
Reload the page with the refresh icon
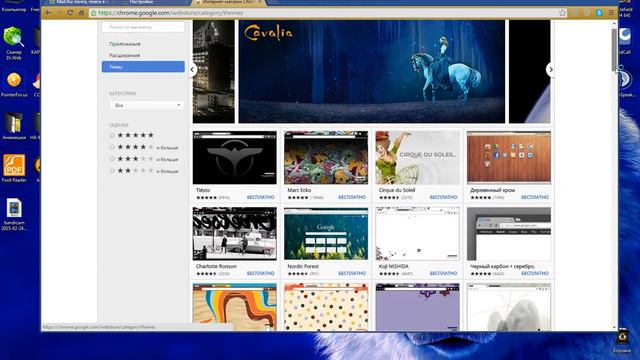pos(70,13)
